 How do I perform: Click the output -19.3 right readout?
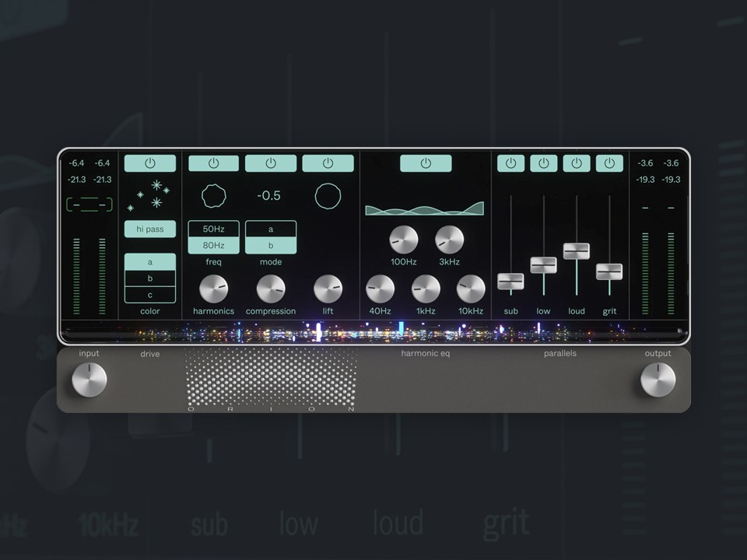point(671,180)
